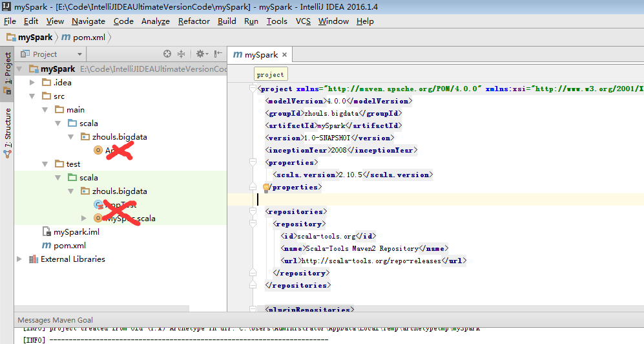Collapse the mySpark root project node
Screen dimensions: 644x344
point(19,69)
